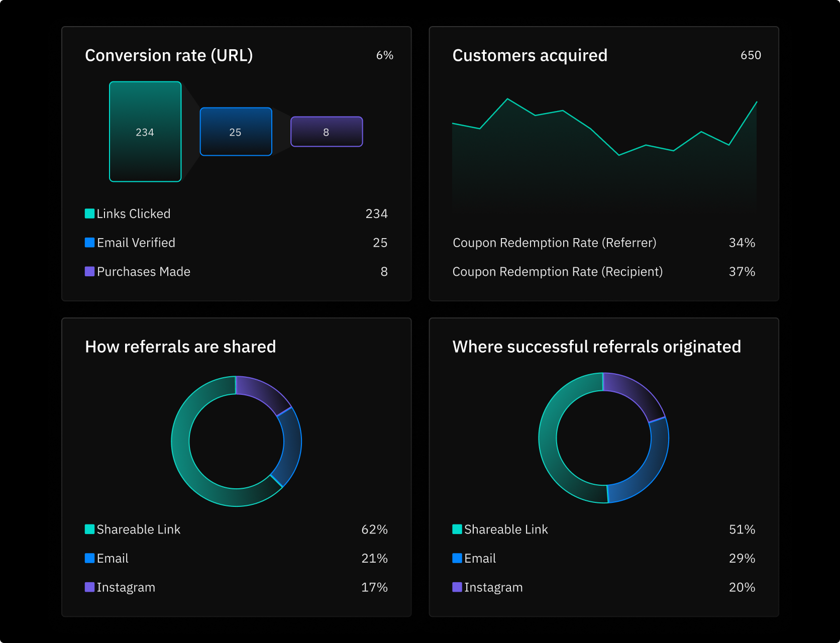
Task: Click the 21% Email share value
Action: pyautogui.click(x=374, y=558)
